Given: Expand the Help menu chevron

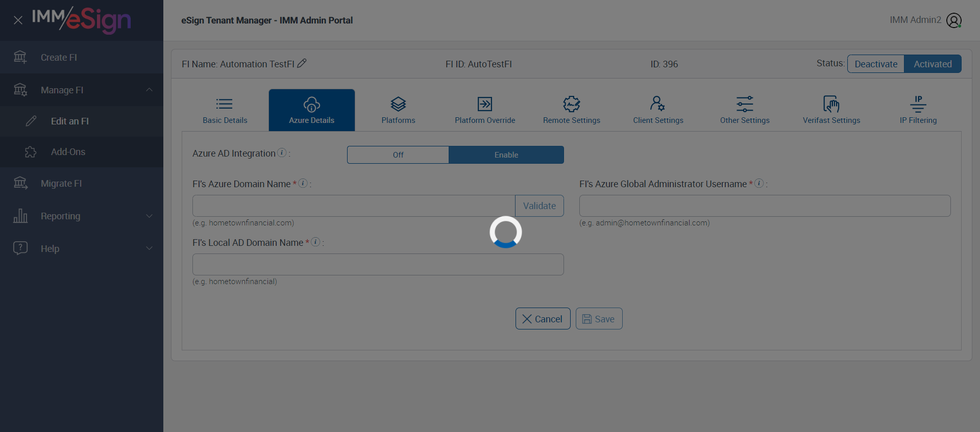Looking at the screenshot, I should 149,248.
